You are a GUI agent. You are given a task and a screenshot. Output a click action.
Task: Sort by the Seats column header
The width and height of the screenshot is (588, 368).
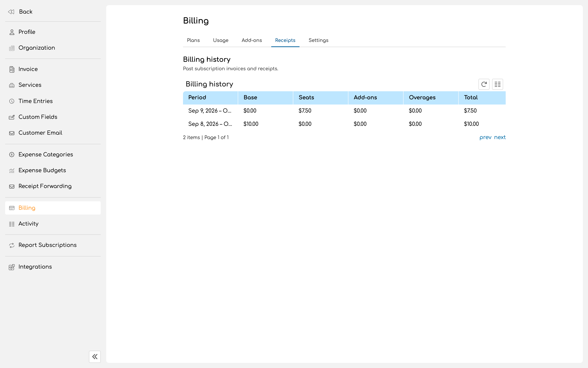click(321, 98)
